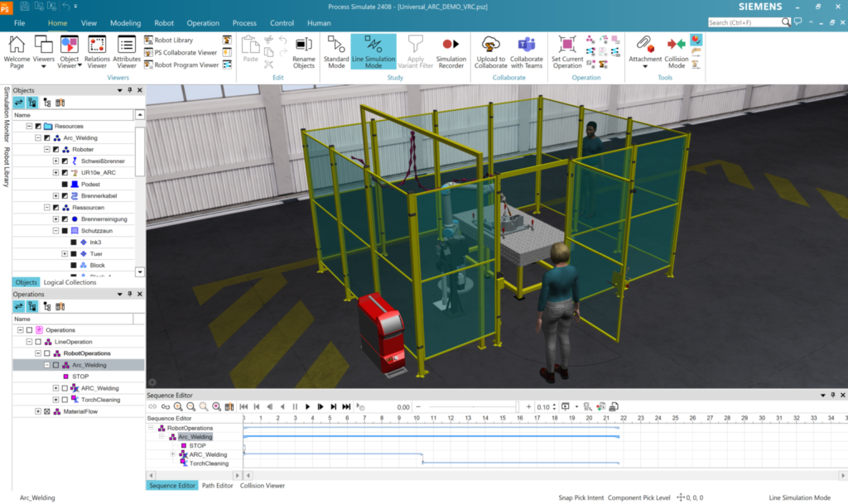
Task: Click the Rename Objects icon
Action: 303,51
